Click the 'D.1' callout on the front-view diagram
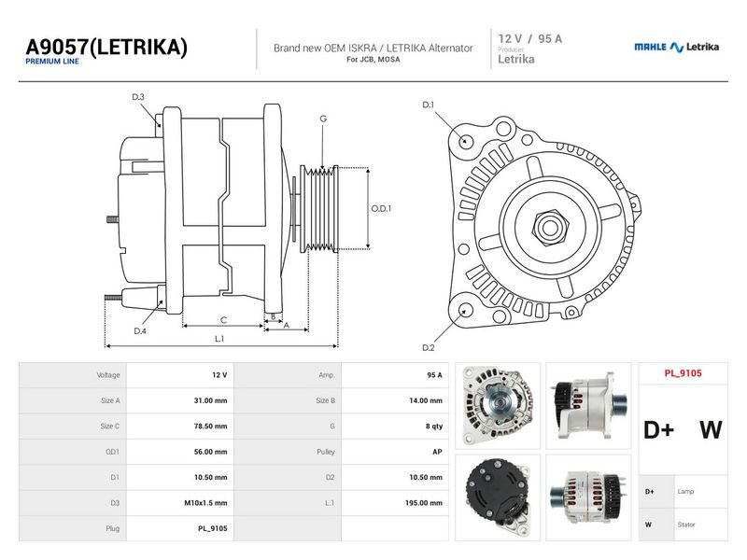The width and height of the screenshot is (747, 560). point(429,105)
